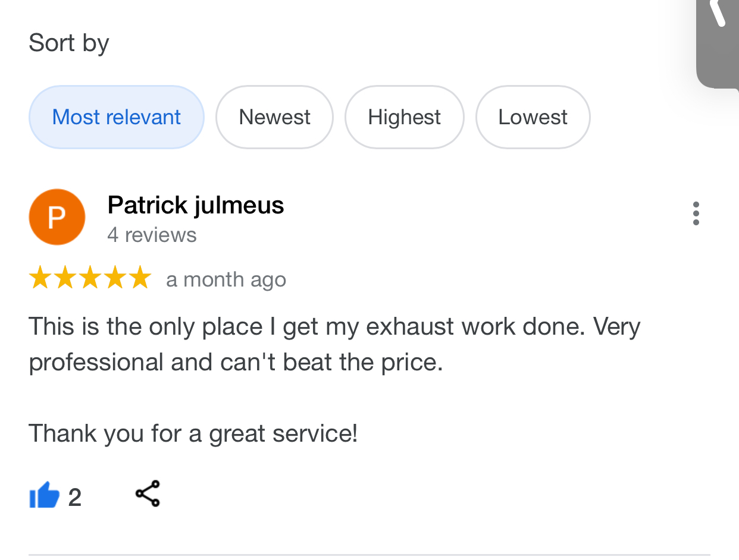Click the first gold rating star
The width and height of the screenshot is (739, 560).
40,278
